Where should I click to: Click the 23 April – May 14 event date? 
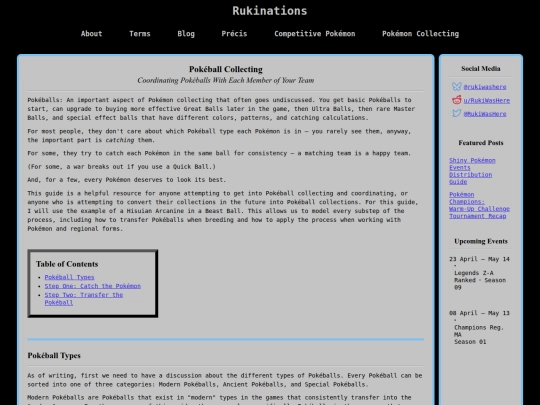(x=479, y=259)
